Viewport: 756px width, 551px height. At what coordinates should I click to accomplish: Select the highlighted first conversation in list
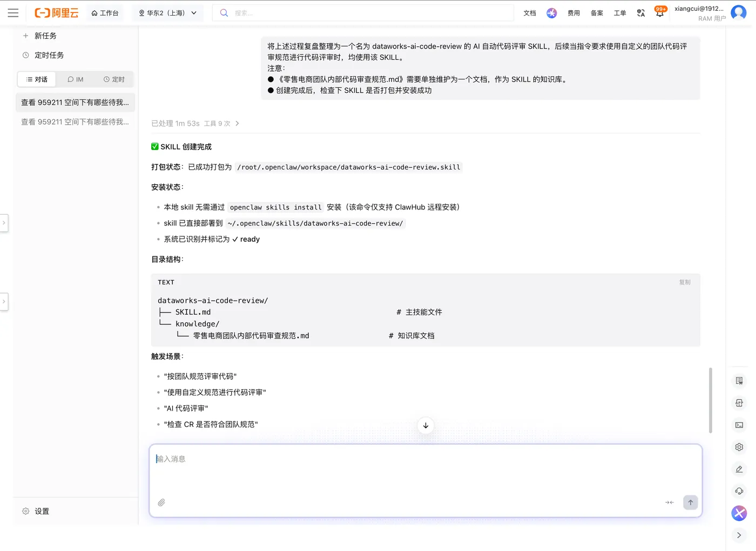point(75,103)
